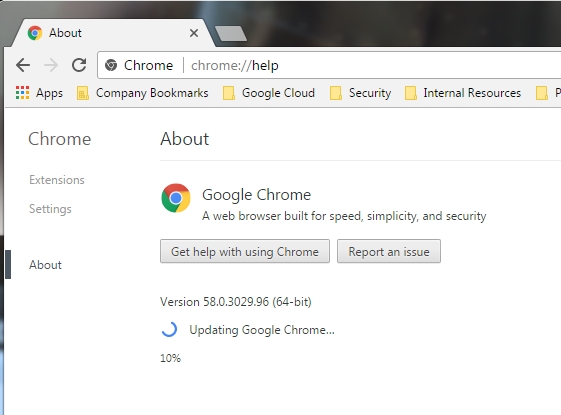This screenshot has width=561, height=415.
Task: Open the Internal Resources bookmarks folder
Action: [463, 93]
